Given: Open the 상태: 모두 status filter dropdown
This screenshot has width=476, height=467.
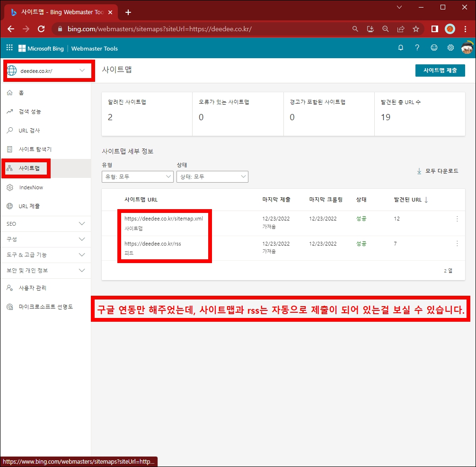Looking at the screenshot, I should (212, 176).
